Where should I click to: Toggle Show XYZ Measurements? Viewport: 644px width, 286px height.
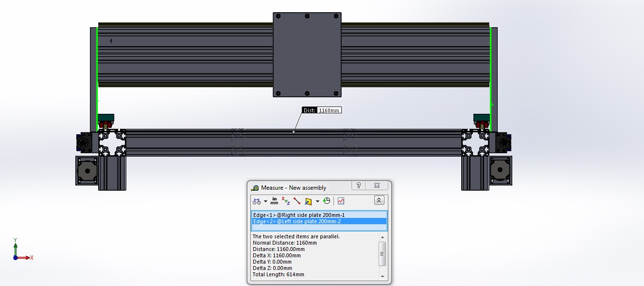pyautogui.click(x=286, y=201)
